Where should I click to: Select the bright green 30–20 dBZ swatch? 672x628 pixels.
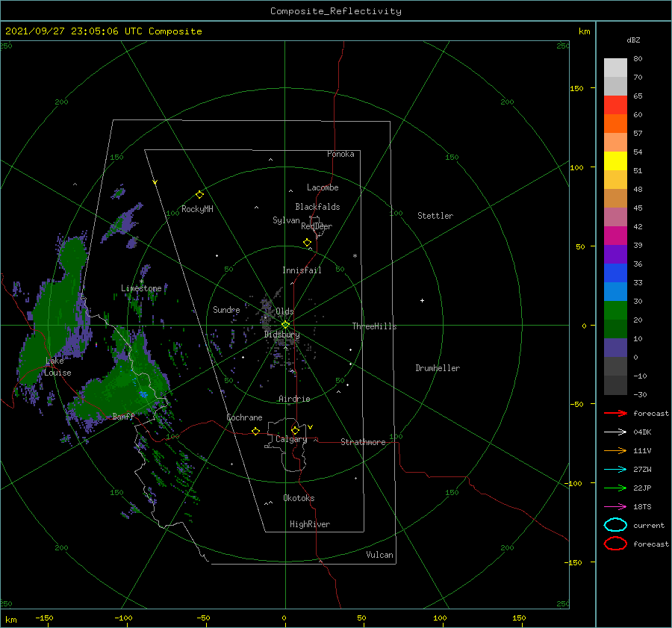(615, 311)
